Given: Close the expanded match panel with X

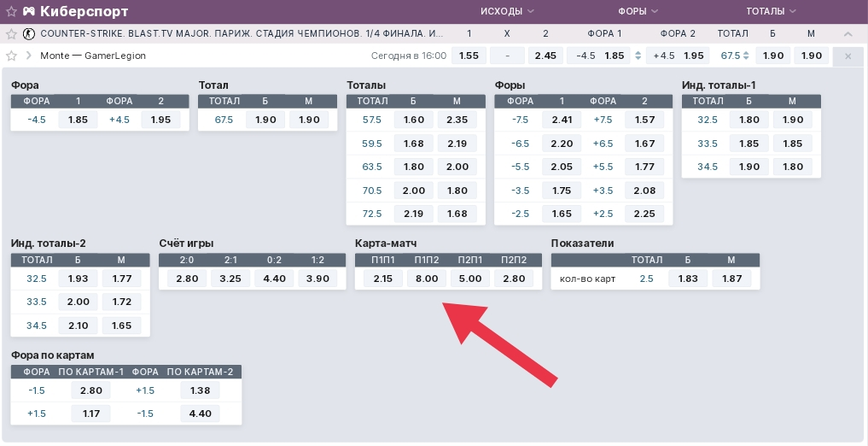Looking at the screenshot, I should tap(847, 56).
